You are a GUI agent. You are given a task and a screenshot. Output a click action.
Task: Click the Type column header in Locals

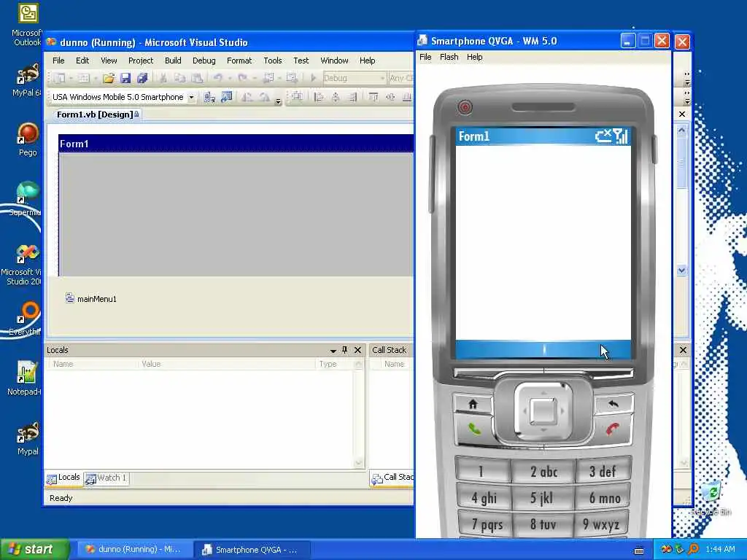point(334,364)
